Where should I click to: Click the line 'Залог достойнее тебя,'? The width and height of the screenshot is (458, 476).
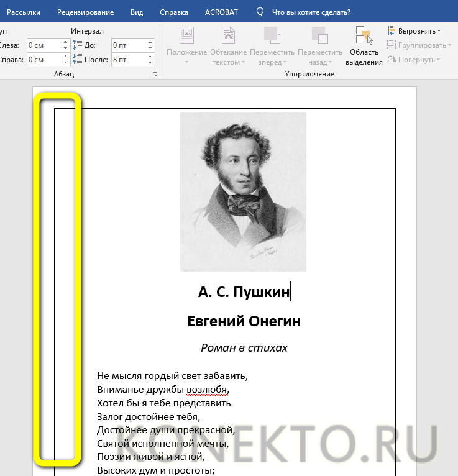149,417
